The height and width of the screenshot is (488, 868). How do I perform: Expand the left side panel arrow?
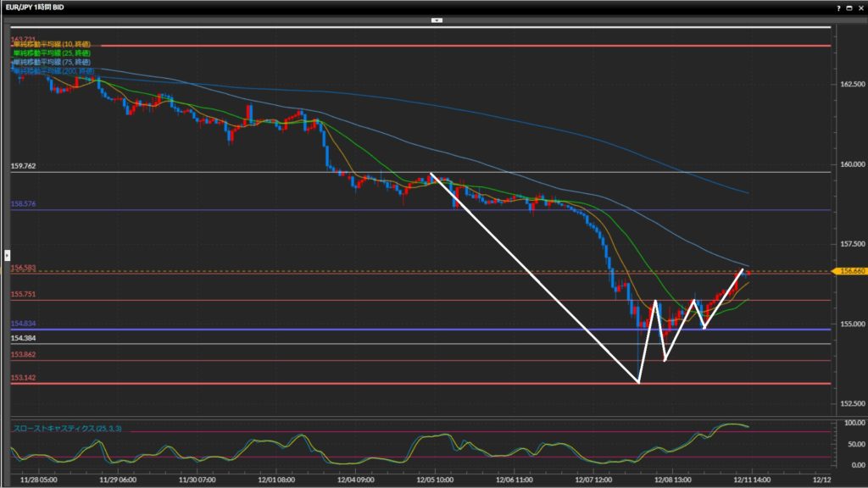tap(7, 254)
